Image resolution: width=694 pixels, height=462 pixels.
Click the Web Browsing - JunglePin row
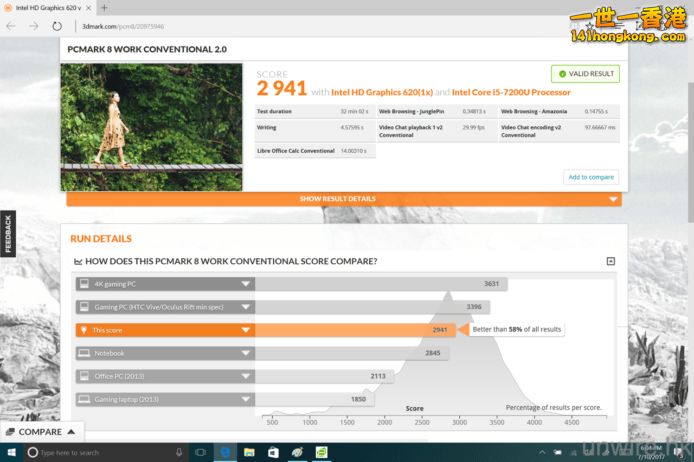click(437, 112)
